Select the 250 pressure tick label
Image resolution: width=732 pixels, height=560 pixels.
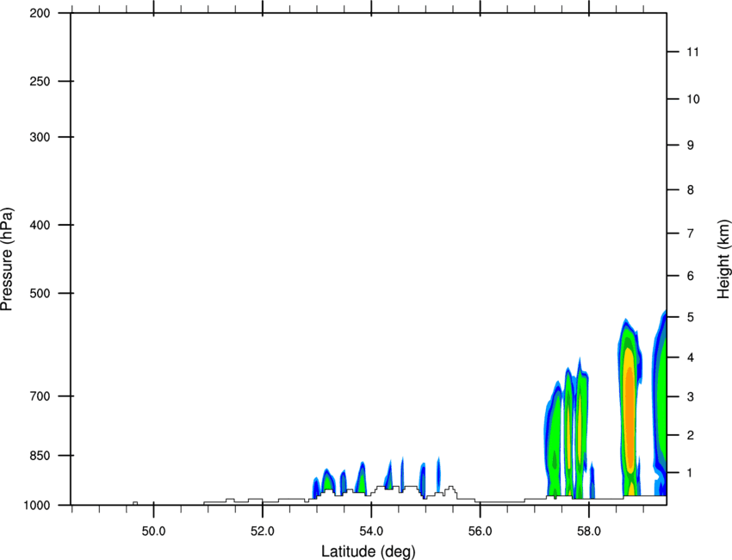click(40, 81)
